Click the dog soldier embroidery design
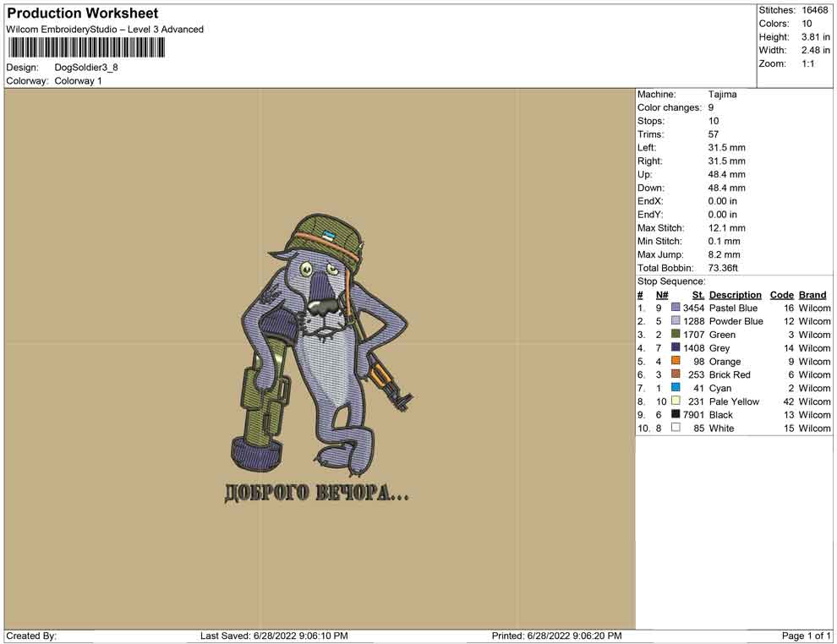Viewport: 837px width, 644px height. click(320, 346)
